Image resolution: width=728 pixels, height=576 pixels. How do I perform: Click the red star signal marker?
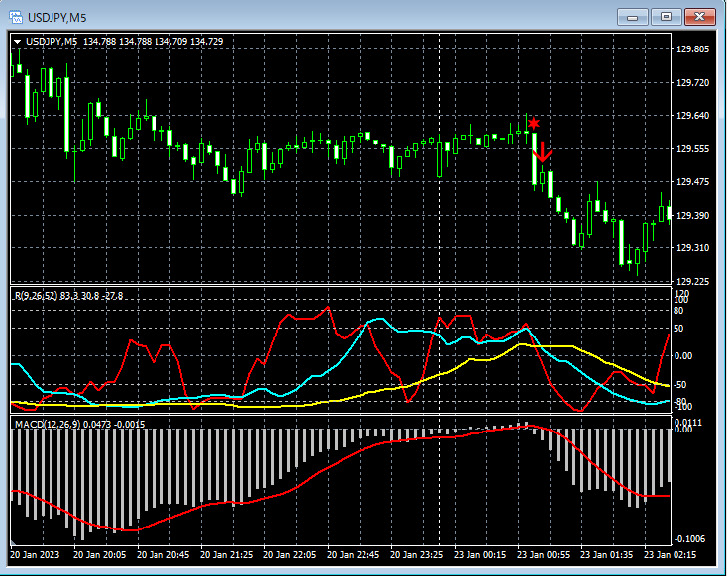click(533, 123)
